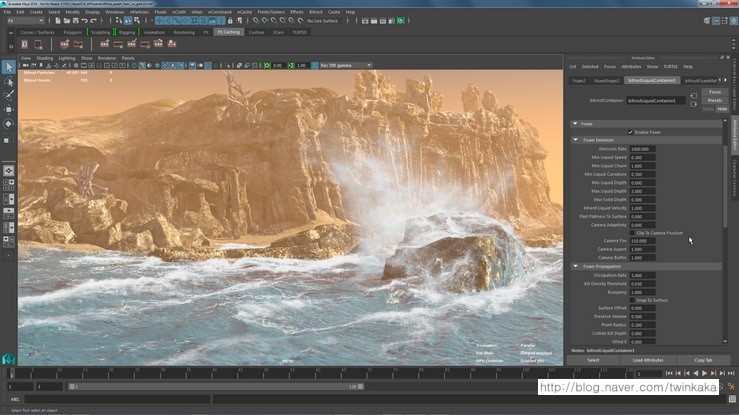Click the input connection arrow icon beside the bifrostContainer field
Viewport: 739px width, 415px height.
click(693, 96)
